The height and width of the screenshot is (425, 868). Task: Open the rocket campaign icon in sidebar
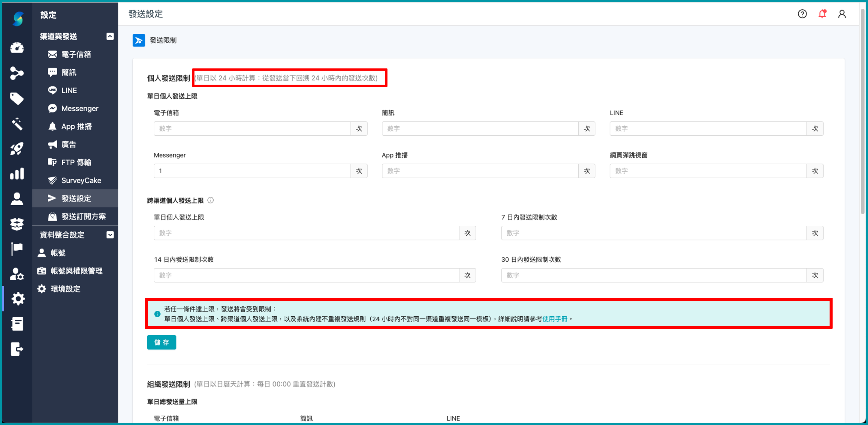17,148
